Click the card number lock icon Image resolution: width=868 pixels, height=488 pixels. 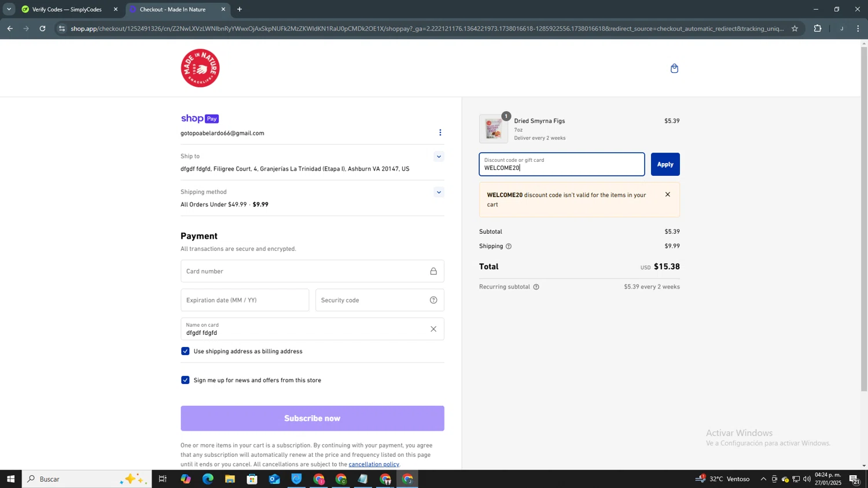click(x=433, y=271)
